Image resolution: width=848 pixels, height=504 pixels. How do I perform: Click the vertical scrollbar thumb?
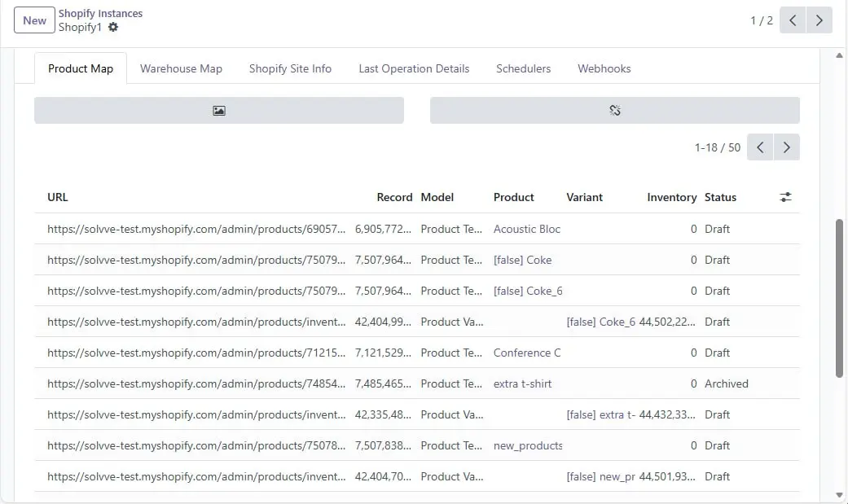[840, 297]
